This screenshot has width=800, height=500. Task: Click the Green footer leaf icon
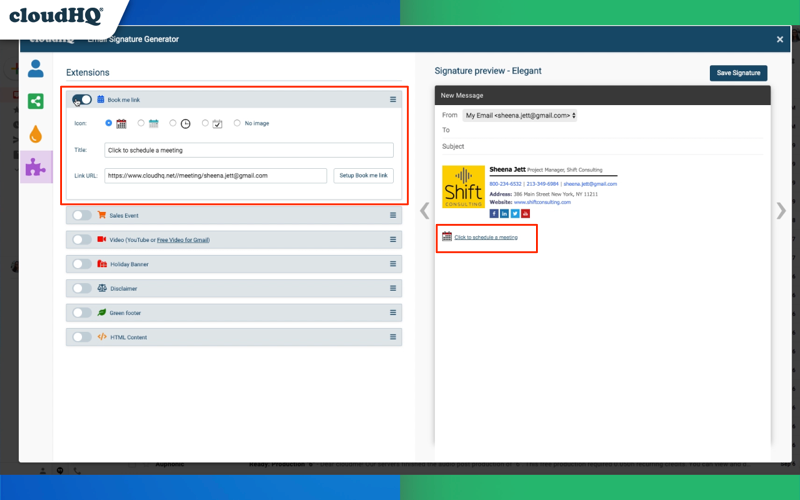(x=102, y=312)
